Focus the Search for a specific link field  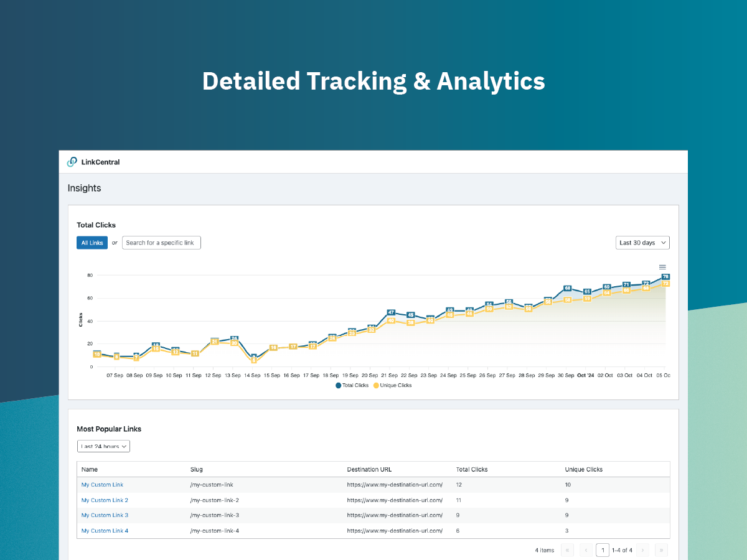coord(161,243)
